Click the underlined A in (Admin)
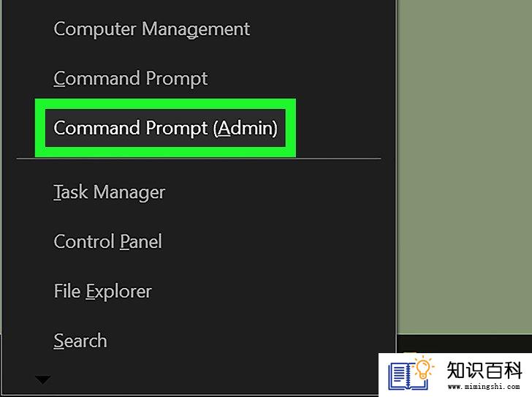This screenshot has height=397, width=532. tap(224, 128)
